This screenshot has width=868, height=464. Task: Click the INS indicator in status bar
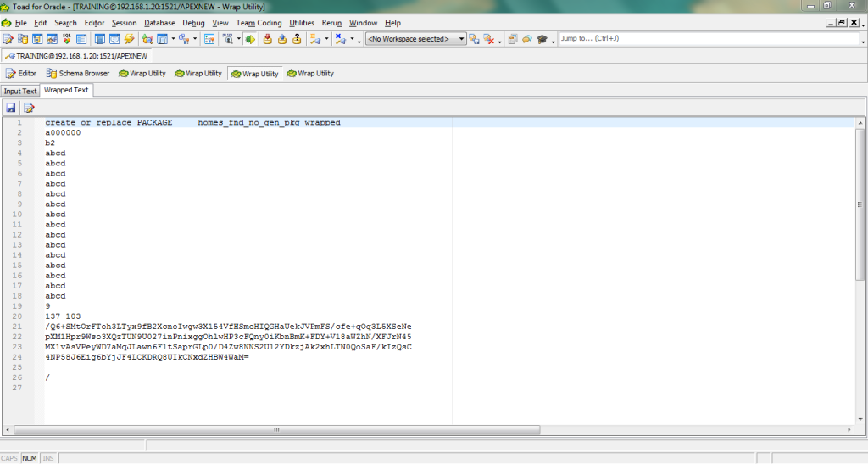click(48, 458)
